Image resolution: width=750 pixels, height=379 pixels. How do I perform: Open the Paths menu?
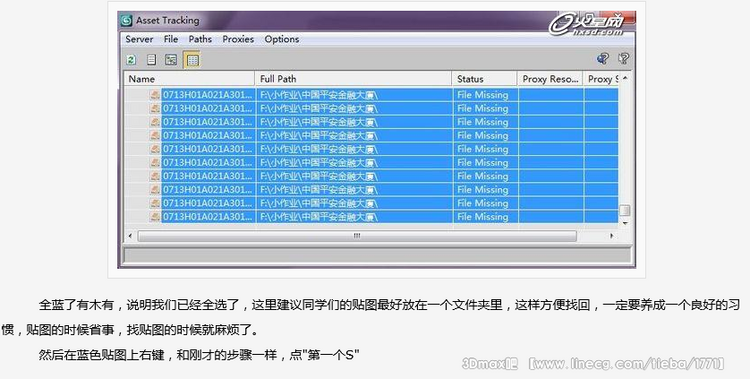click(x=200, y=39)
